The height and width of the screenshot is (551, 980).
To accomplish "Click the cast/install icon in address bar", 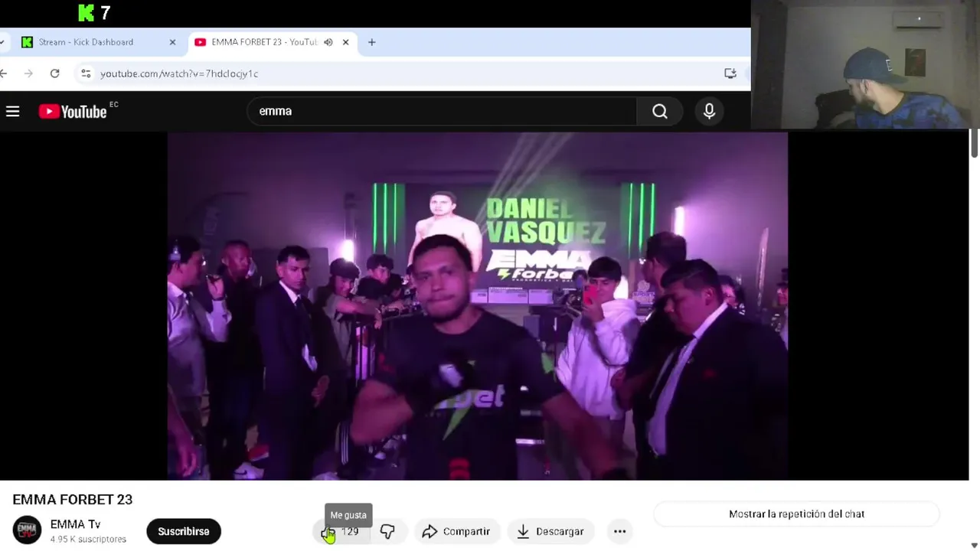I will pyautogui.click(x=730, y=73).
